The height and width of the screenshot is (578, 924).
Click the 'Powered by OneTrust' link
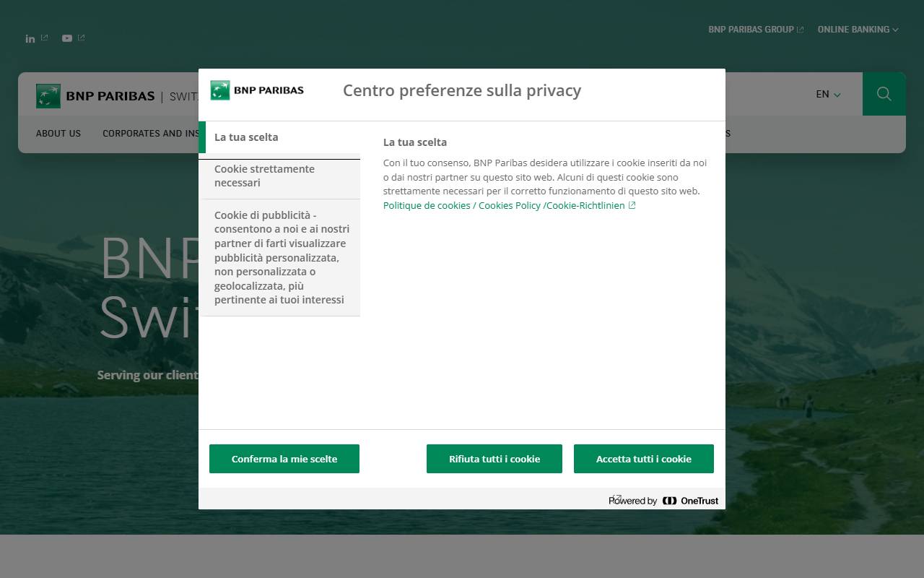point(663,501)
